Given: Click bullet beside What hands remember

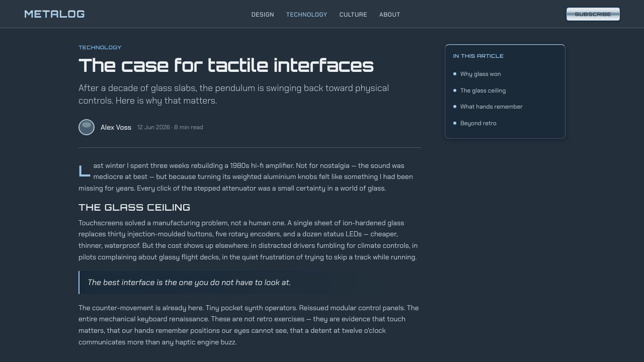Looking at the screenshot, I should click(x=455, y=107).
